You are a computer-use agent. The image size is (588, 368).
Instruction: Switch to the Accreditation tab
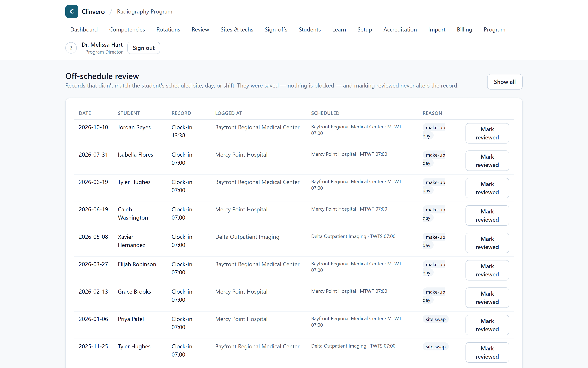point(400,29)
